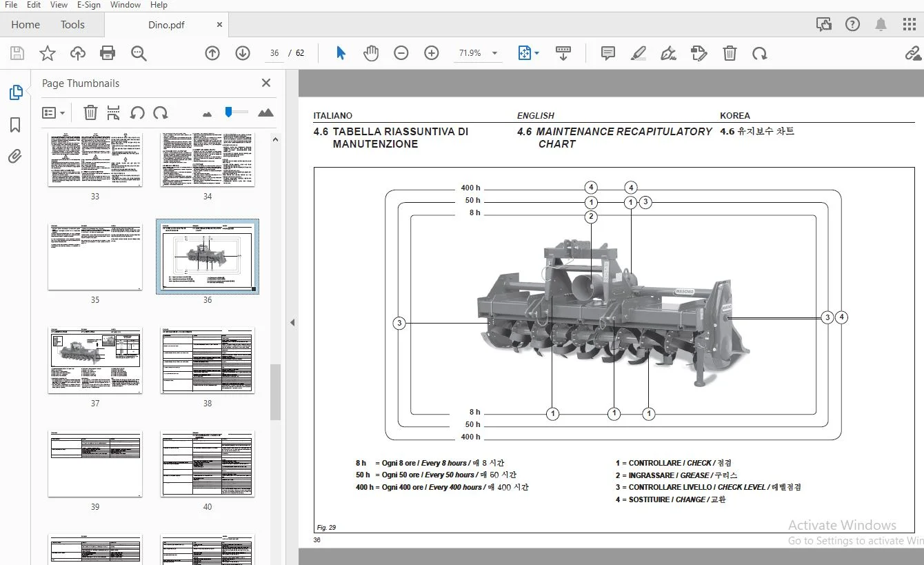The width and height of the screenshot is (924, 565).
Task: Open the sign document pen tool
Action: coord(668,53)
